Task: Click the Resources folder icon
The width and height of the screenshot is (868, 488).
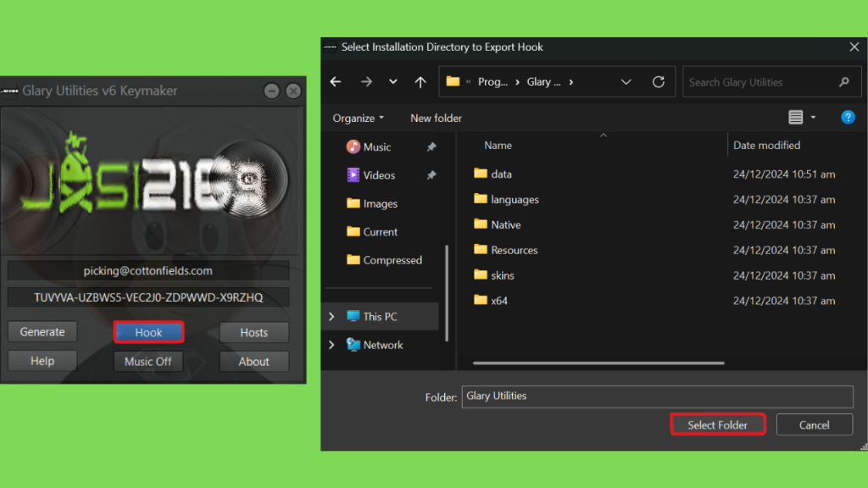Action: pos(481,250)
